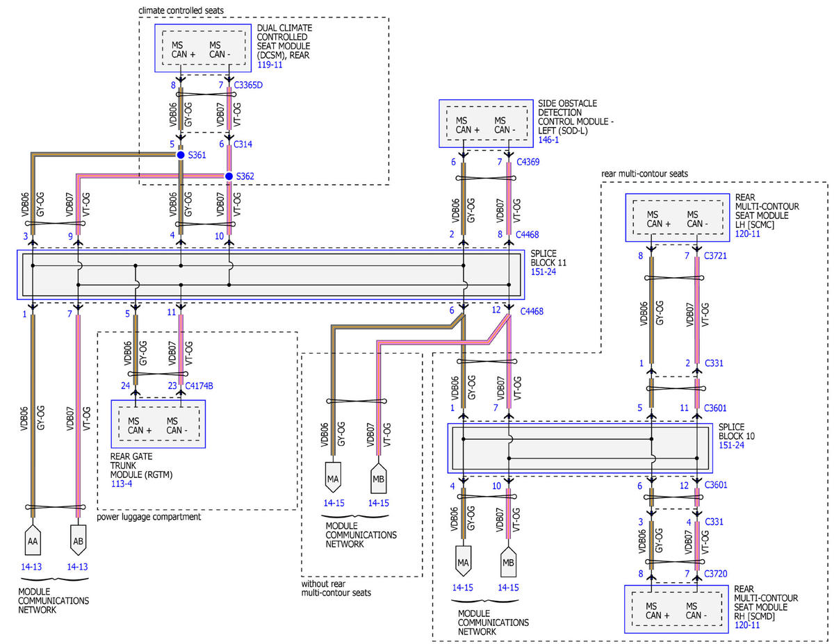Open the 146-1 SOD-L page reference
This screenshot has height=644, width=834.
tap(548, 140)
